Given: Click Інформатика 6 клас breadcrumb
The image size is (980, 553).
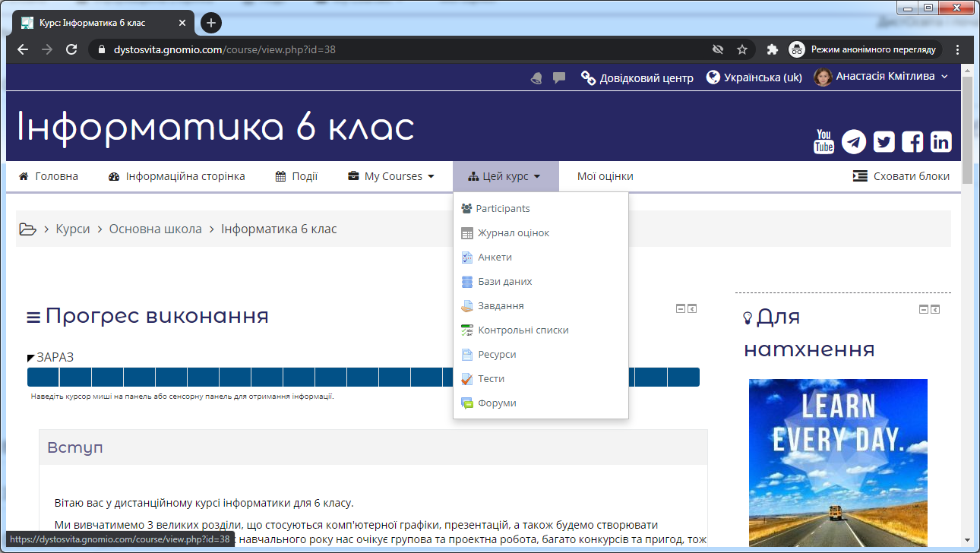Looking at the screenshot, I should [279, 229].
